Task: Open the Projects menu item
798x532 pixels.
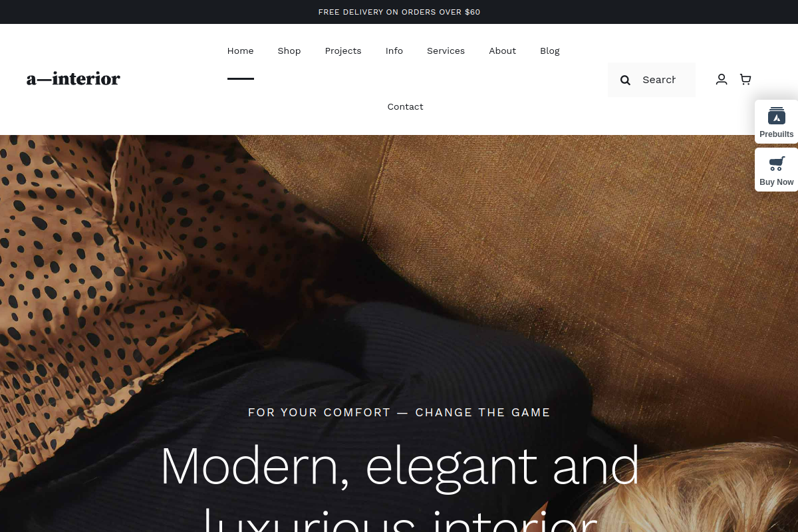Action: (x=343, y=51)
